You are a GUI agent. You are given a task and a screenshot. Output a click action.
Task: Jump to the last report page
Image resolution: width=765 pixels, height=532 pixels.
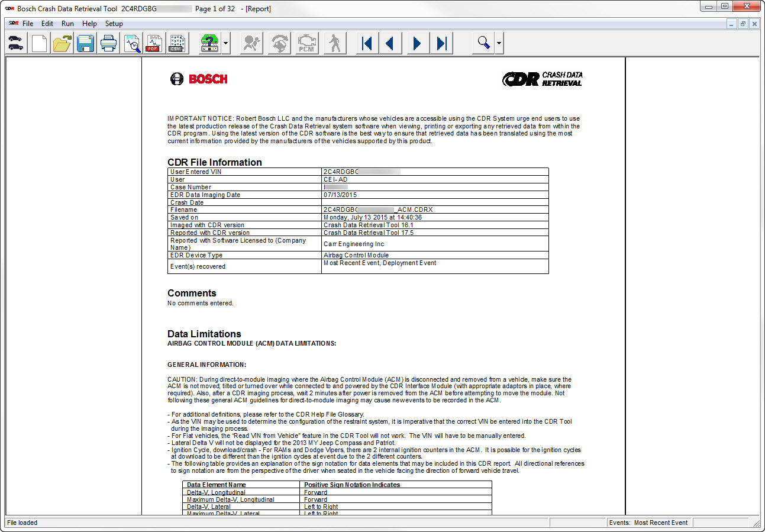pyautogui.click(x=441, y=43)
